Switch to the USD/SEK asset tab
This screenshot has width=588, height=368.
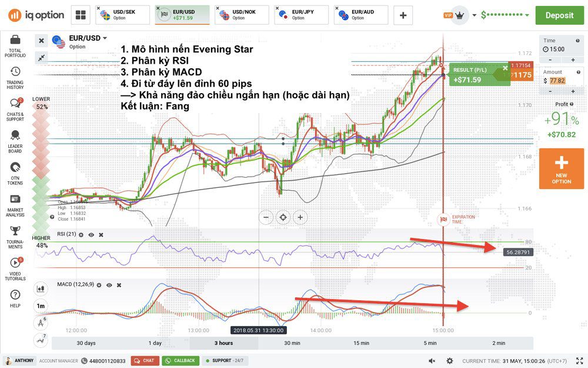122,15
